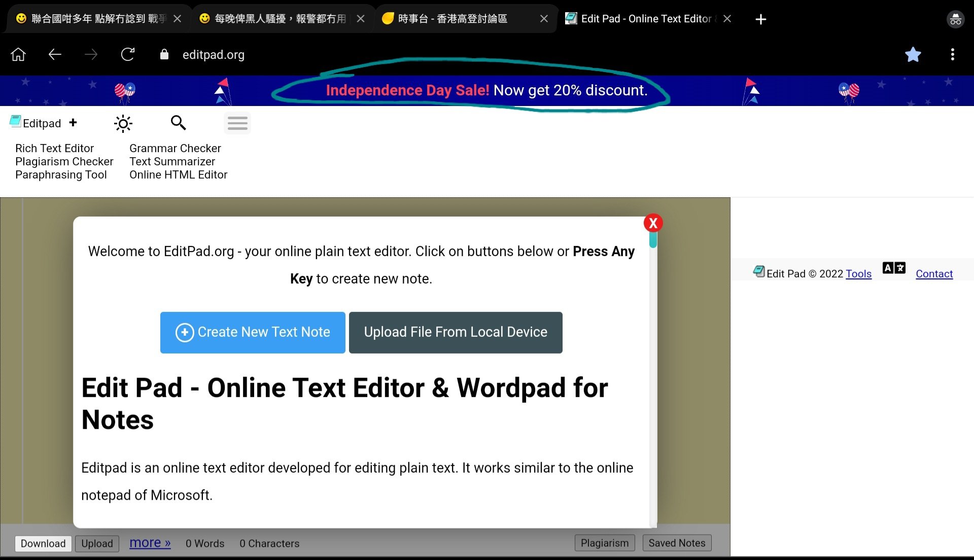This screenshot has height=560, width=974.
Task: Open the Grammar Checker link
Action: tap(175, 148)
